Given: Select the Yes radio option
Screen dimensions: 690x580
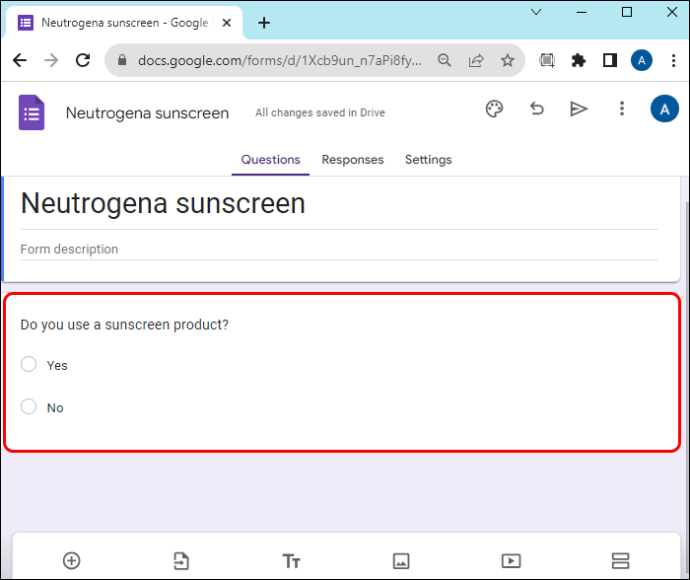Looking at the screenshot, I should pyautogui.click(x=29, y=364).
